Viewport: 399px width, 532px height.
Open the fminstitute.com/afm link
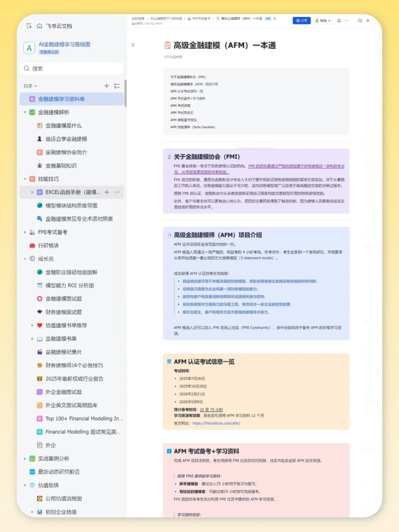tap(216, 423)
